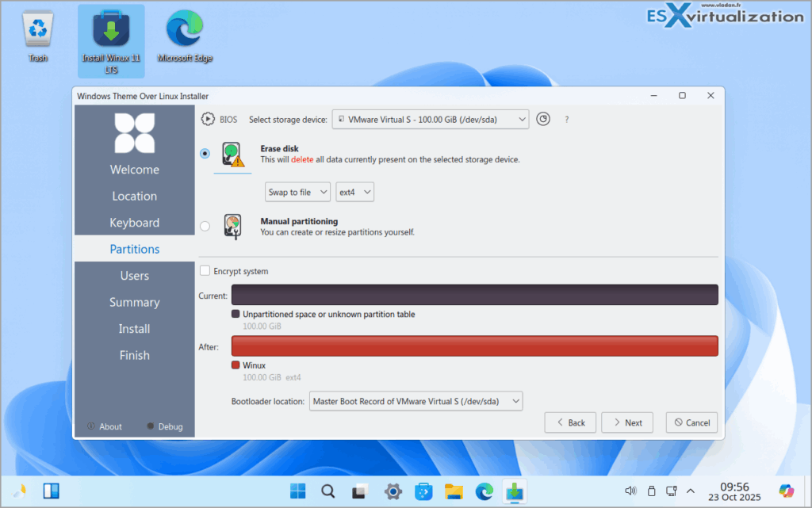Click the red Winux partition bar
The width and height of the screenshot is (812, 508).
click(x=473, y=346)
